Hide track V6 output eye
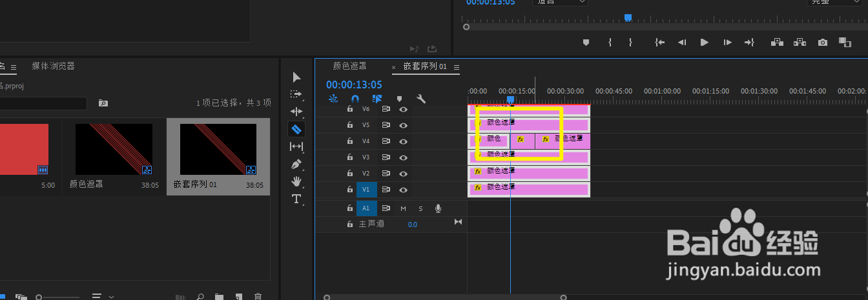The image size is (868, 300). point(404,109)
